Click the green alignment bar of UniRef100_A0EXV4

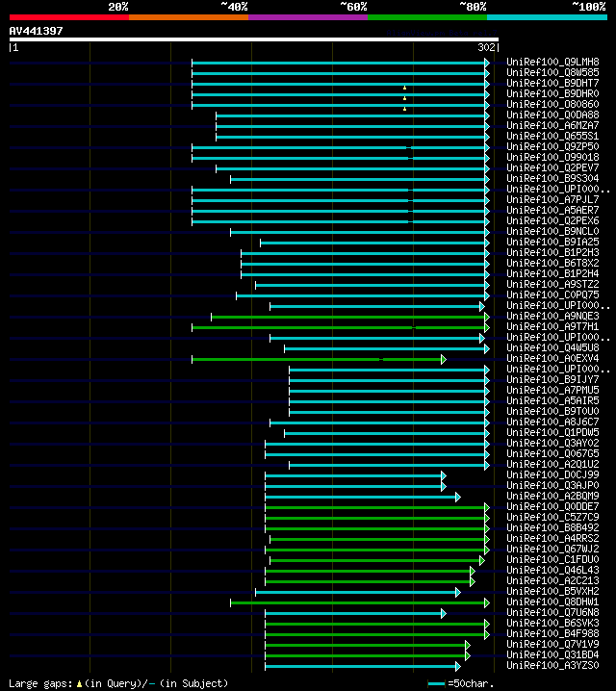319,360
